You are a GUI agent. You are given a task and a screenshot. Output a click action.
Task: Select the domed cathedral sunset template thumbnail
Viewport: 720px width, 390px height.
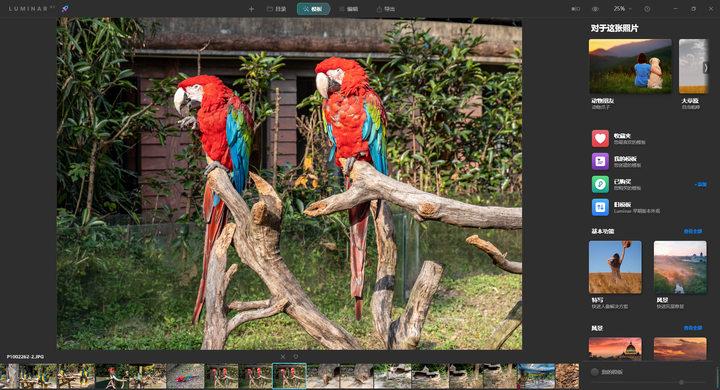[x=615, y=349]
